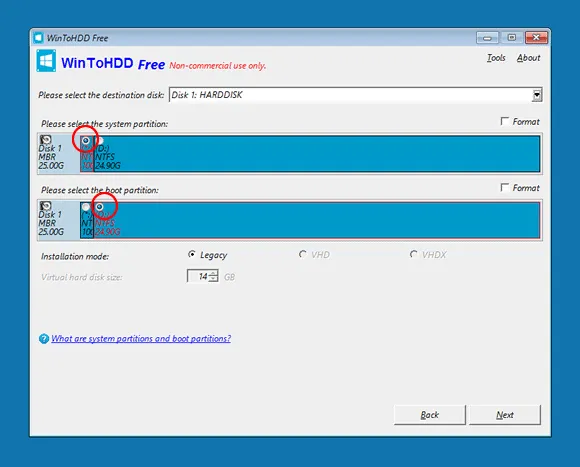Viewport: 580px width, 467px height.
Task: Choose VHDX installation mode
Action: (x=414, y=254)
